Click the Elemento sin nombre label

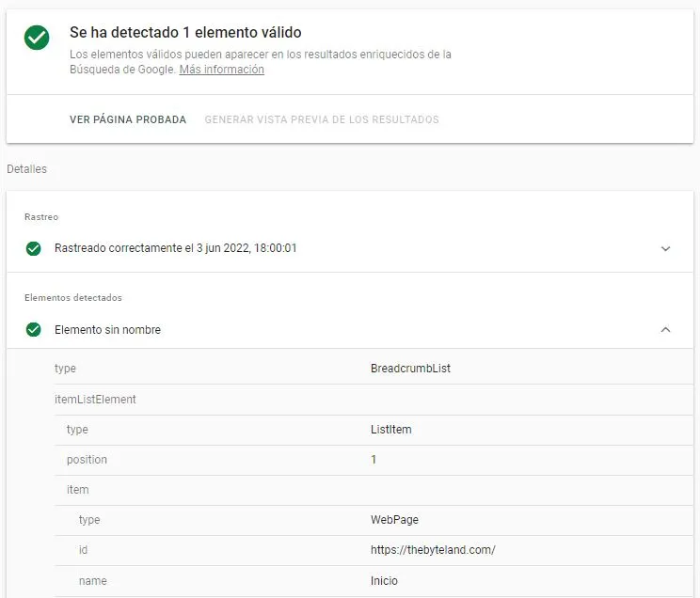(x=107, y=330)
